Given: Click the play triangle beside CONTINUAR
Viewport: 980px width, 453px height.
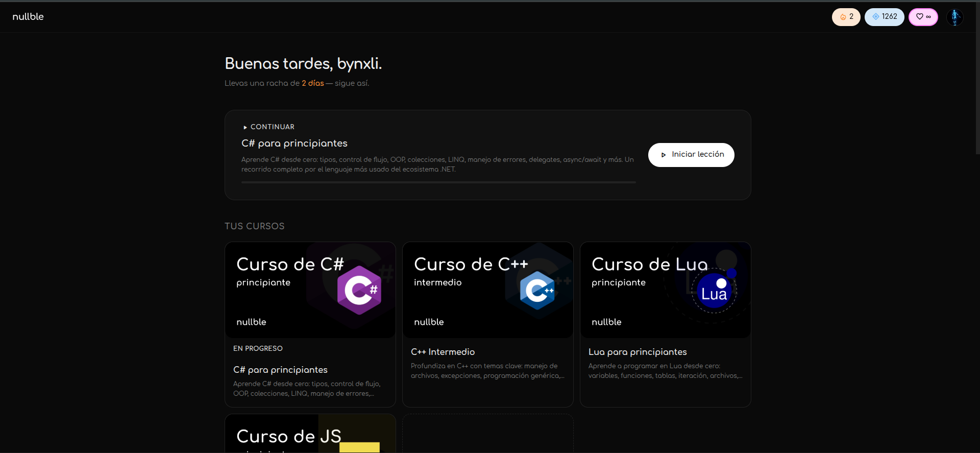Looking at the screenshot, I should pyautogui.click(x=245, y=127).
